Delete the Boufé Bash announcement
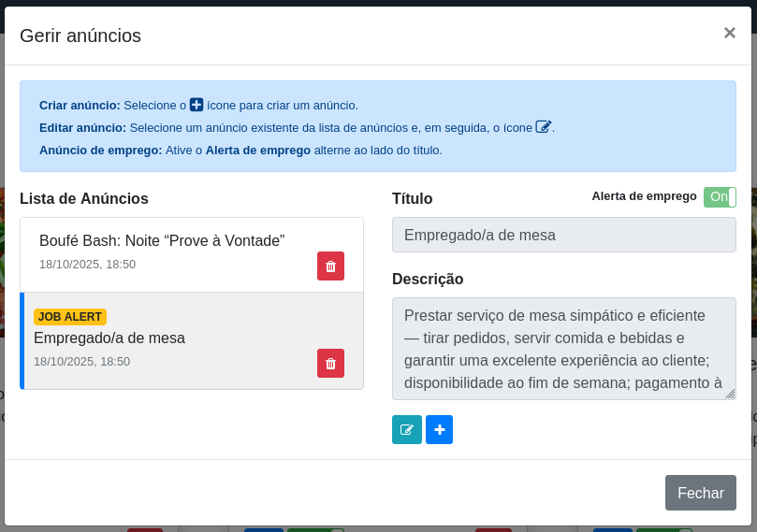 pyautogui.click(x=330, y=266)
